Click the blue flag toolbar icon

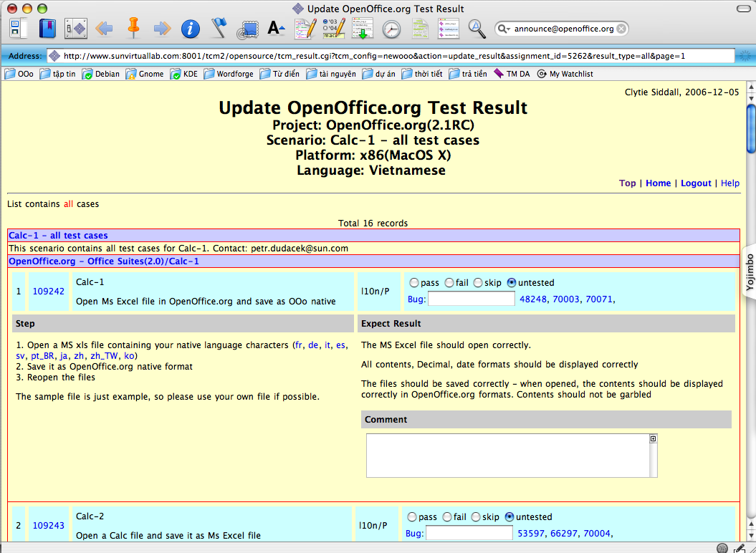pos(219,28)
